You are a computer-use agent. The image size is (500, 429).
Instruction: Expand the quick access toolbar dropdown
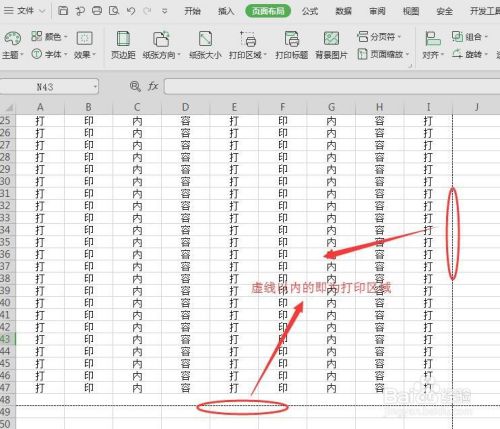click(x=164, y=11)
